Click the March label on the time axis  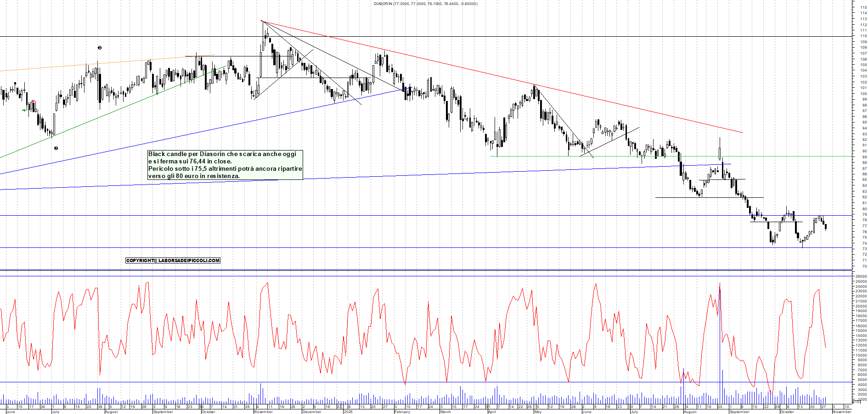coord(445,412)
